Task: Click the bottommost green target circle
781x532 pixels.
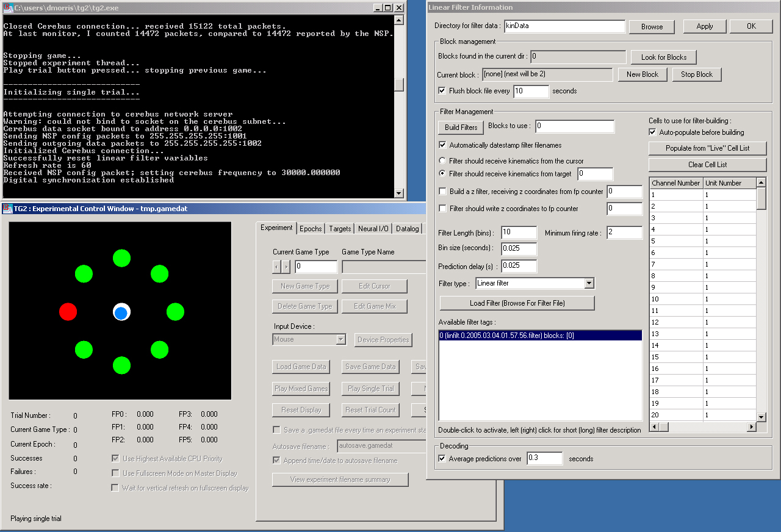Action: point(121,365)
